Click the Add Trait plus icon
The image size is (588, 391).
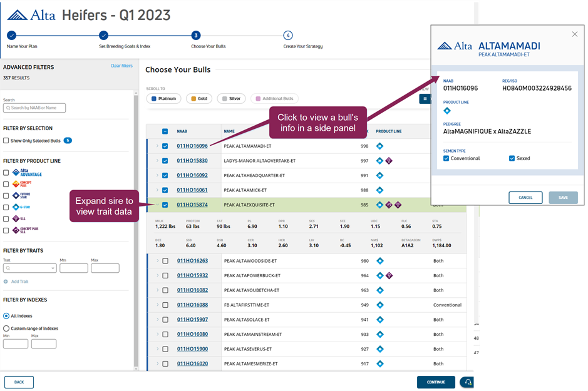tap(6, 282)
